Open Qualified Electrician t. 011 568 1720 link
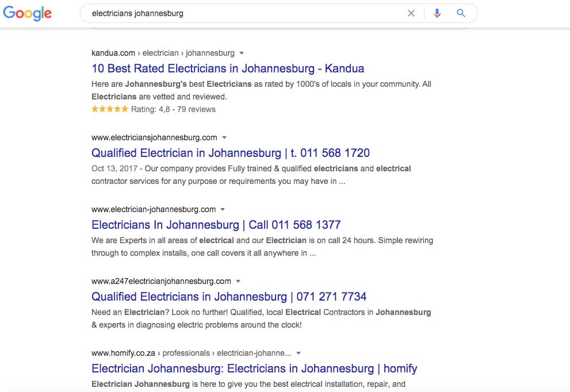The image size is (570, 392). click(x=230, y=153)
